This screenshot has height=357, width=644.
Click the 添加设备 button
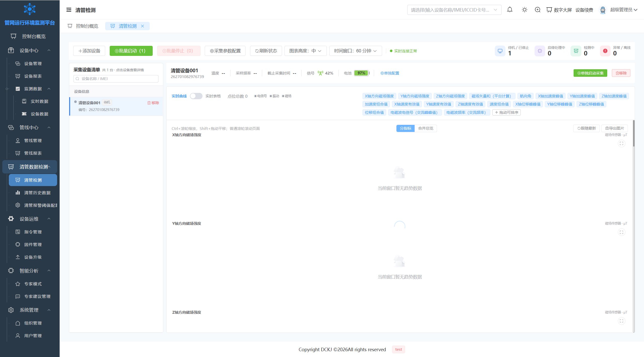(89, 51)
